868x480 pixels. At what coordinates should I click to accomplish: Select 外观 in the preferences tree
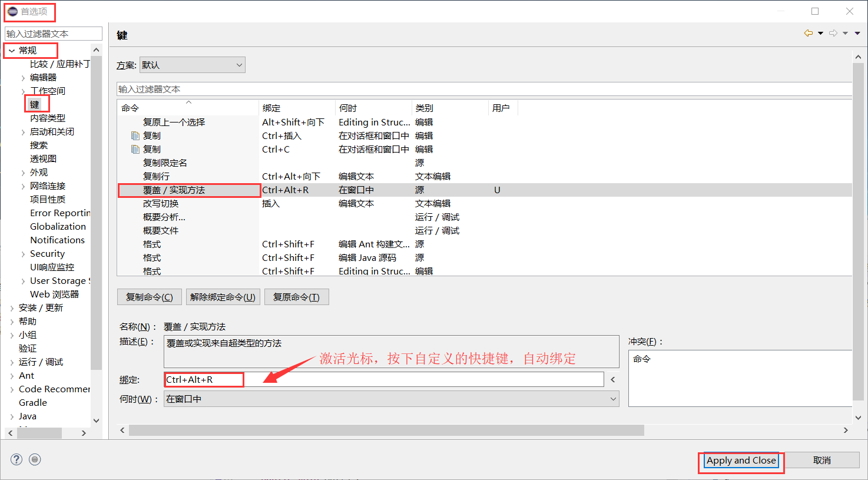tap(39, 173)
